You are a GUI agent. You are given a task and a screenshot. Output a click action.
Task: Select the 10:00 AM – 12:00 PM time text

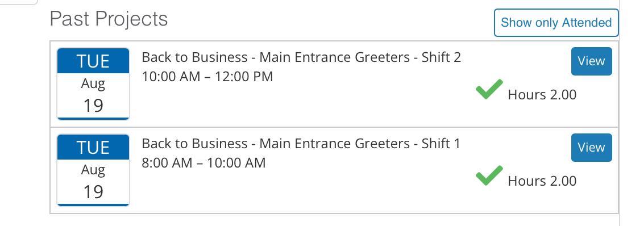[207, 77]
